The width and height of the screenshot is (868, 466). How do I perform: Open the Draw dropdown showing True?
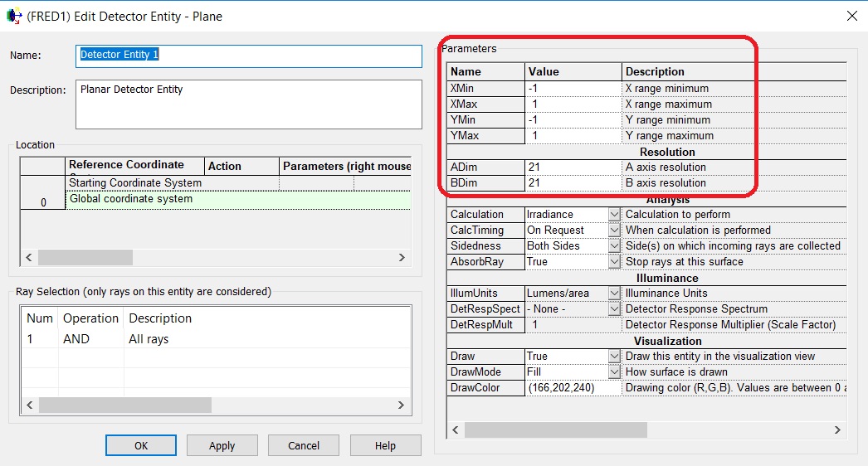click(x=614, y=356)
